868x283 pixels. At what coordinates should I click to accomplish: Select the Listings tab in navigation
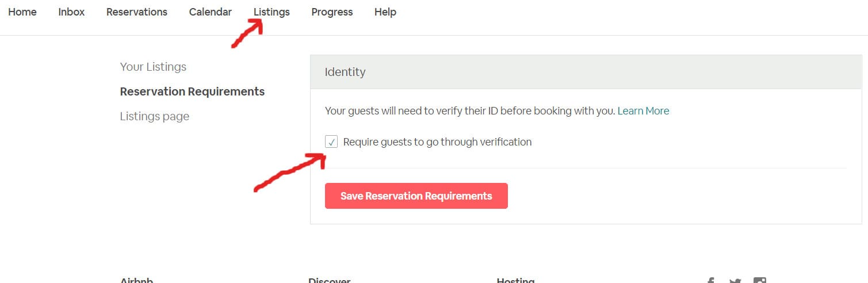click(272, 12)
